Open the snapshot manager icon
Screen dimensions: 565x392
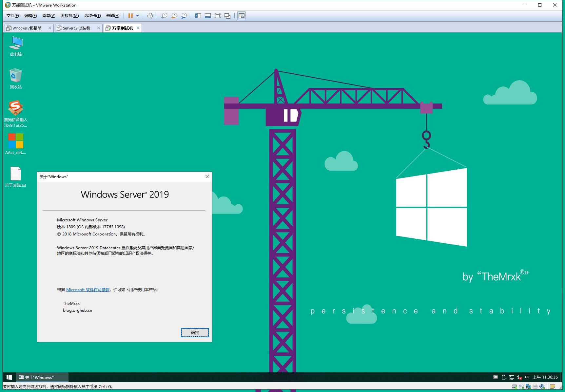[184, 16]
